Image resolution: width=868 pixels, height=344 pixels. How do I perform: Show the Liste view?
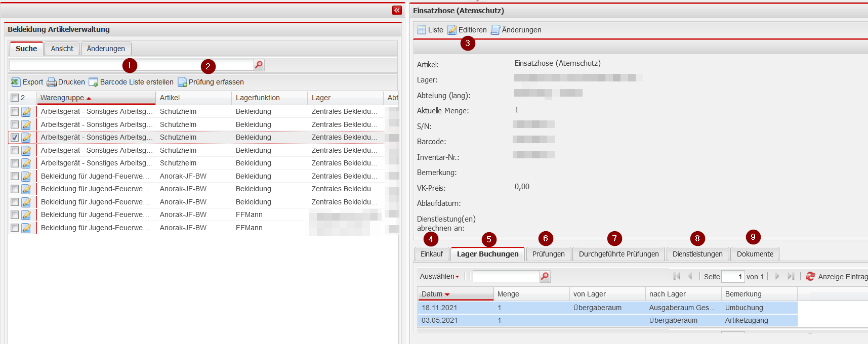pos(430,30)
